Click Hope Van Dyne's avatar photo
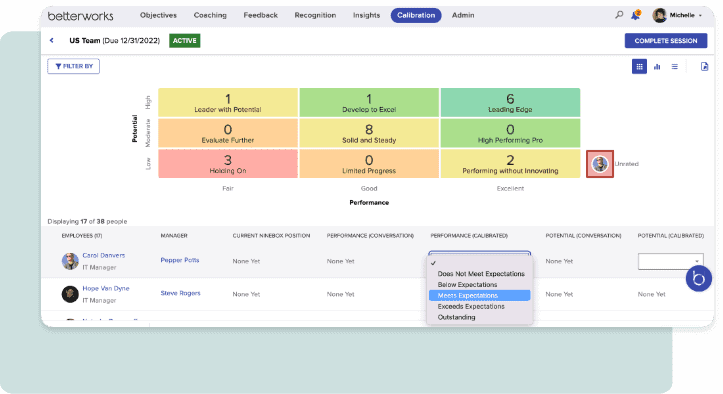 pos(70,294)
